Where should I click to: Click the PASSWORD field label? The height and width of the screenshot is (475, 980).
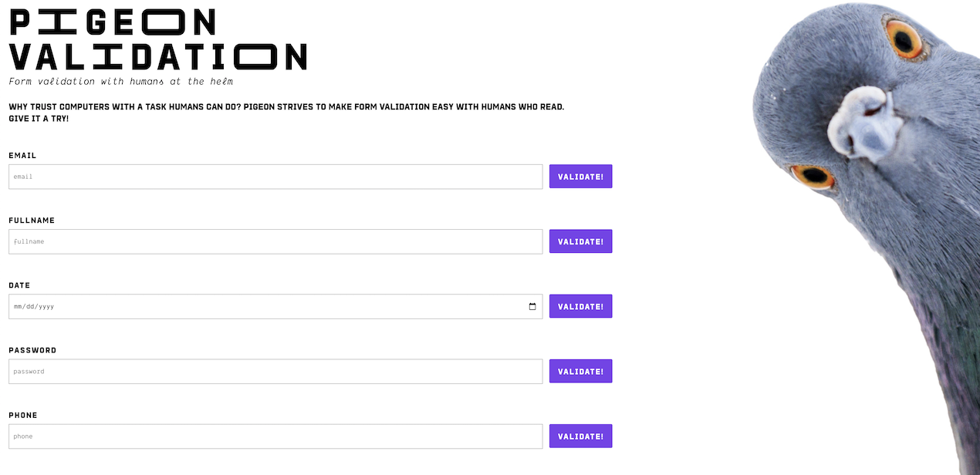point(32,349)
